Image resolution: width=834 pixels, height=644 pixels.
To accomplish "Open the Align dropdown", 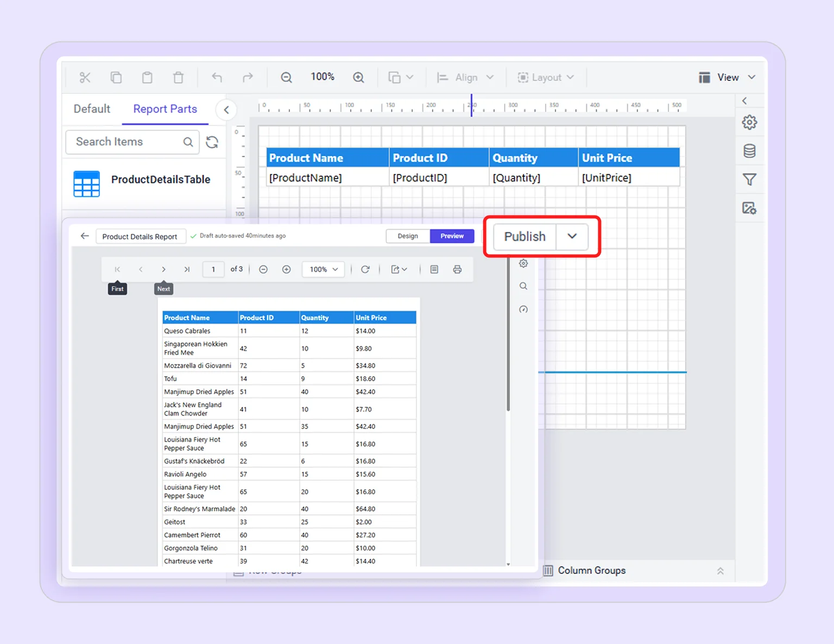I will 465,77.
